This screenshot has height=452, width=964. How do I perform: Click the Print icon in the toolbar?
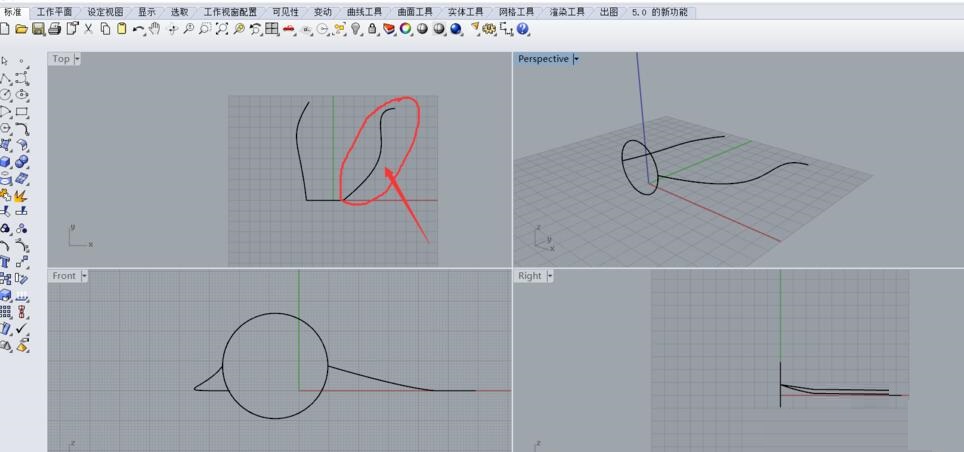pos(55,29)
